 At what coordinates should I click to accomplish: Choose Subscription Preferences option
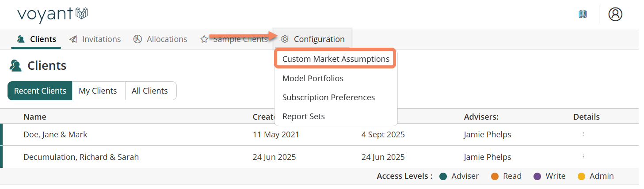click(x=328, y=98)
